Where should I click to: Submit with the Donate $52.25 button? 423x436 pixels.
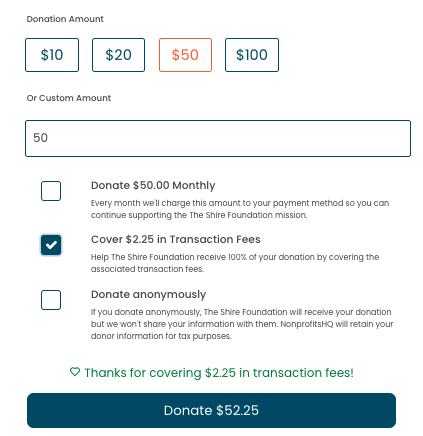[x=211, y=410]
